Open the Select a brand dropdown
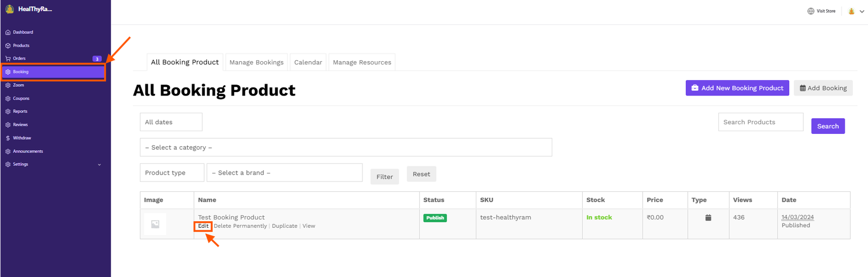 pyautogui.click(x=284, y=172)
